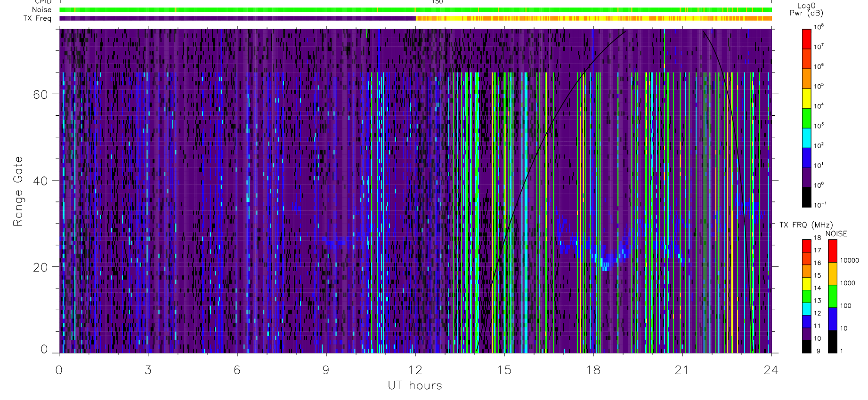
Task: Select the 10⁻¹ label on power colorbar
Action: point(819,205)
